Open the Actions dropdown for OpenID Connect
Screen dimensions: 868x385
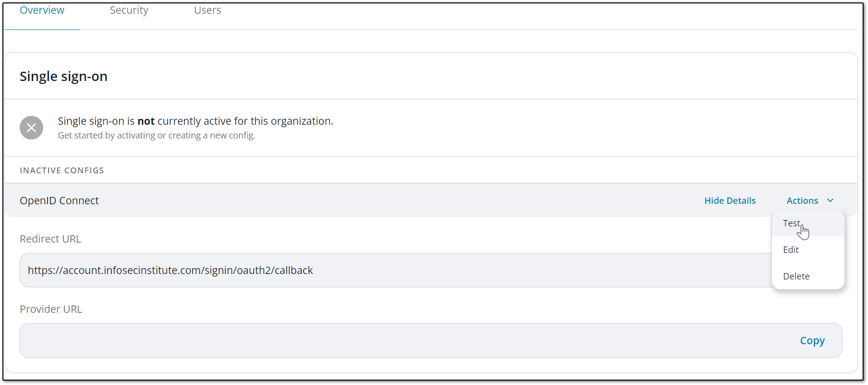pos(808,200)
